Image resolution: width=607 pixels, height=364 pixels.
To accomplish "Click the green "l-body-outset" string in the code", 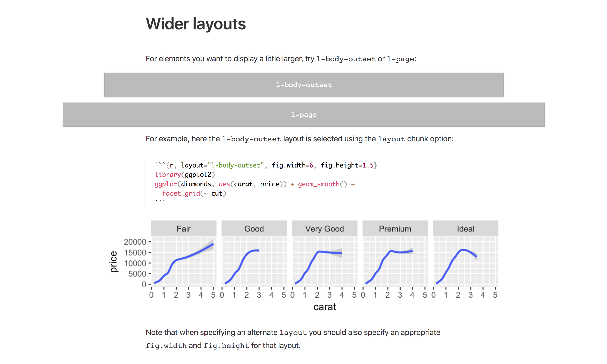I will (235, 165).
